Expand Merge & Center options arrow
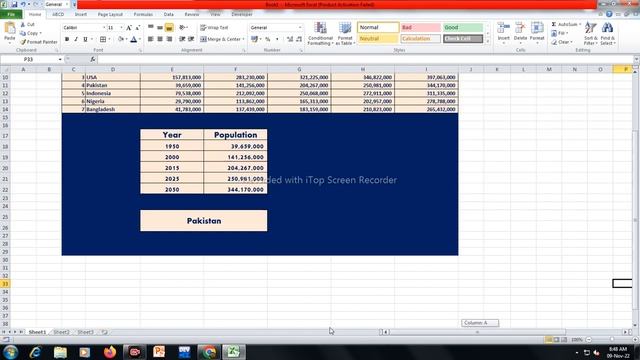The width and height of the screenshot is (640, 360). pos(243,39)
